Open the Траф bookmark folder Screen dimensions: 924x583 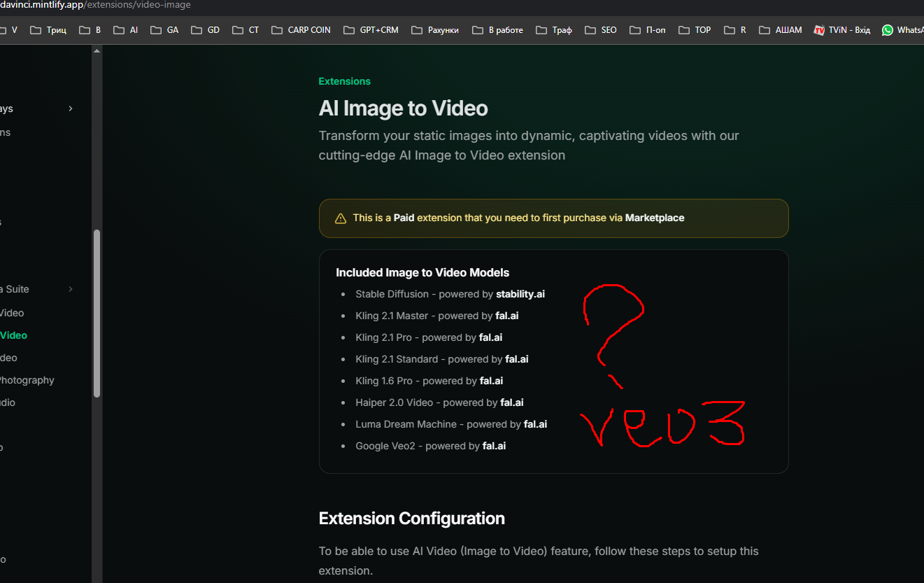click(554, 30)
